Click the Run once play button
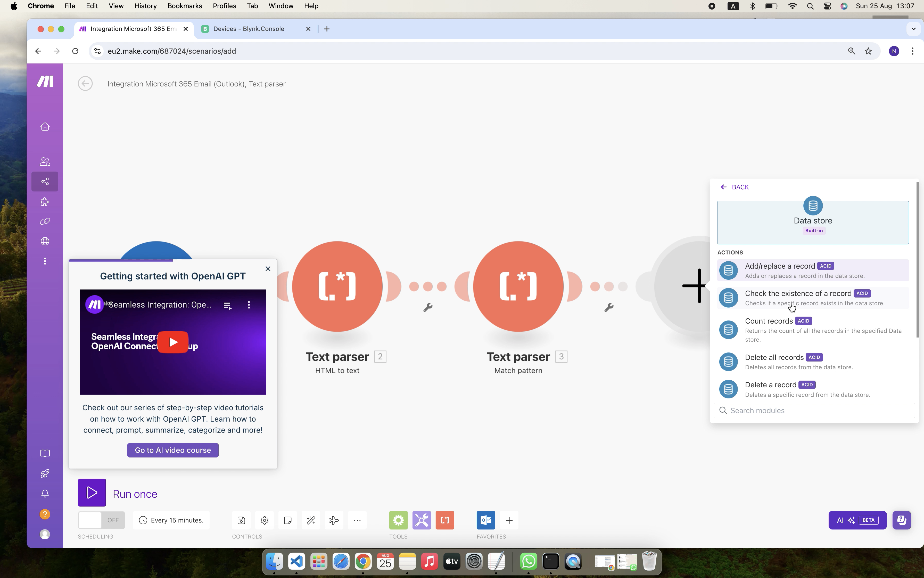924x578 pixels. [92, 493]
